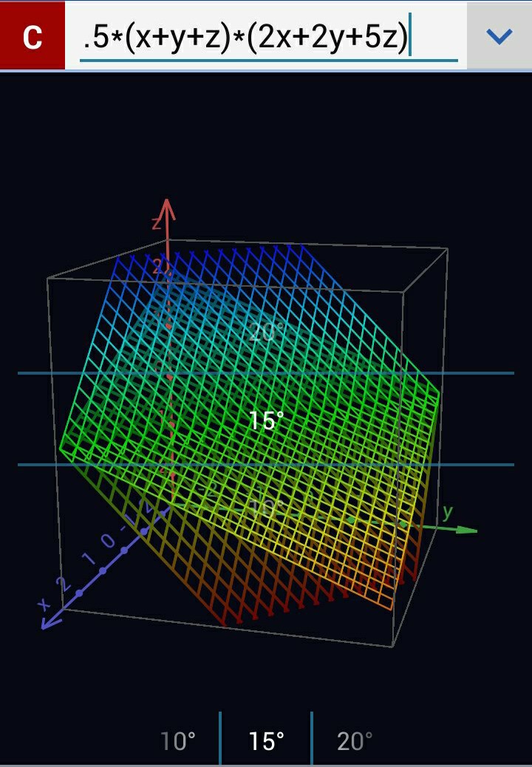Screen dimensions: 532x767
Task: Click the red 2 tick on z-axis
Action: coord(158,267)
